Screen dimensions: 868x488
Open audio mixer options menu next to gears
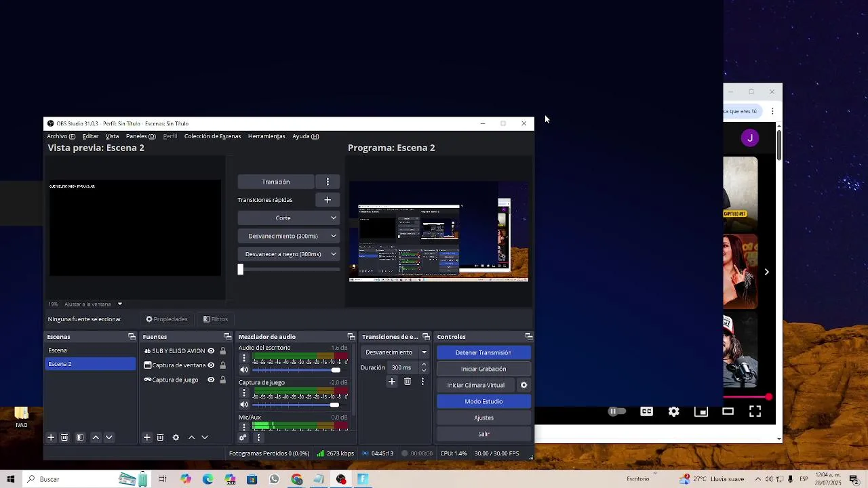258,438
